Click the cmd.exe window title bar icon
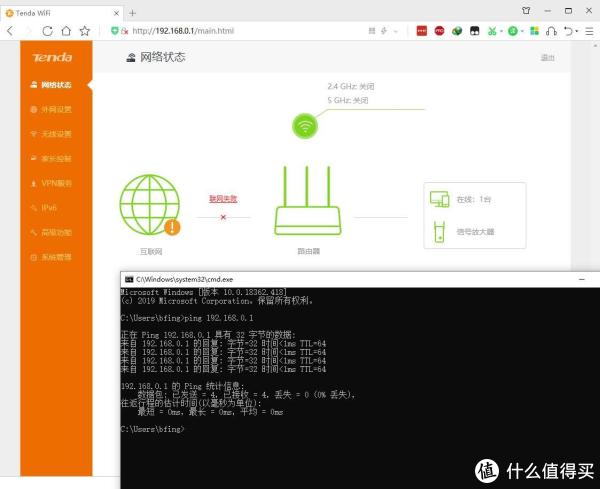Image resolution: width=600 pixels, height=489 pixels. (x=129, y=279)
